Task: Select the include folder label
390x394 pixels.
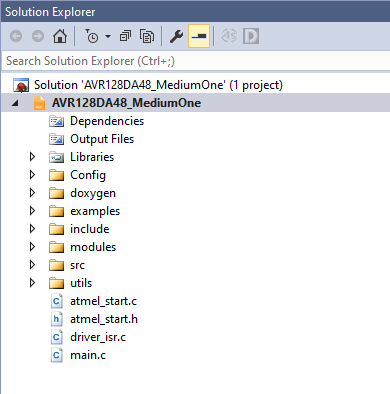Action: pos(90,229)
